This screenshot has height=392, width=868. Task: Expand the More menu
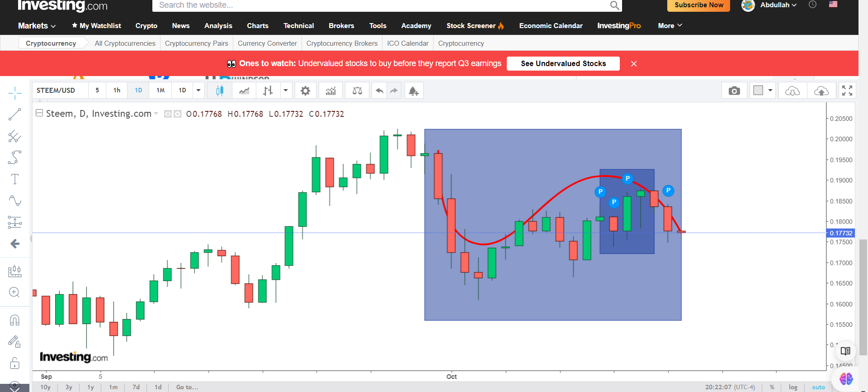[x=670, y=26]
